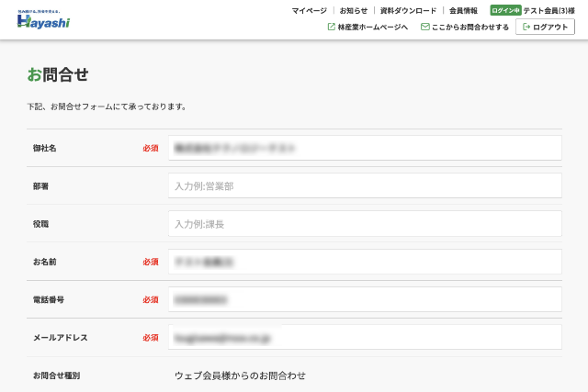Image resolution: width=588 pixels, height=392 pixels.
Task: Click the メールアドレス field label
Action: pos(60,337)
